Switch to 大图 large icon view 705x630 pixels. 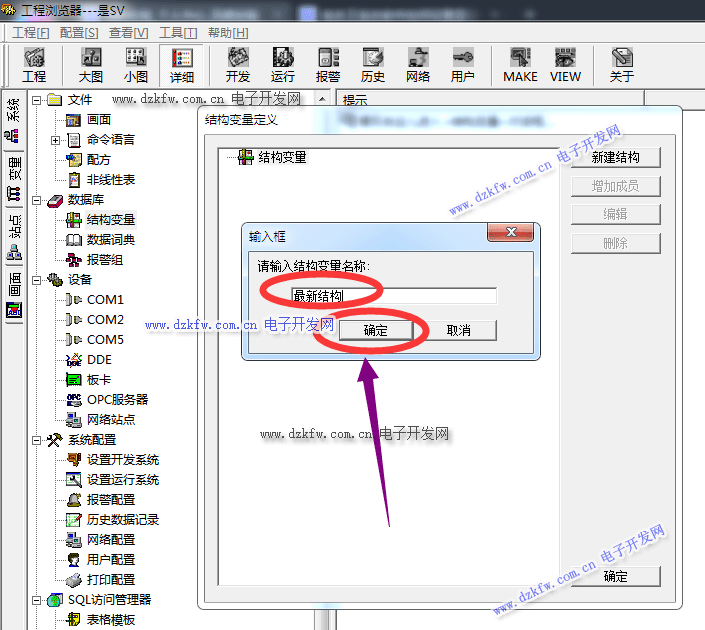(91, 64)
